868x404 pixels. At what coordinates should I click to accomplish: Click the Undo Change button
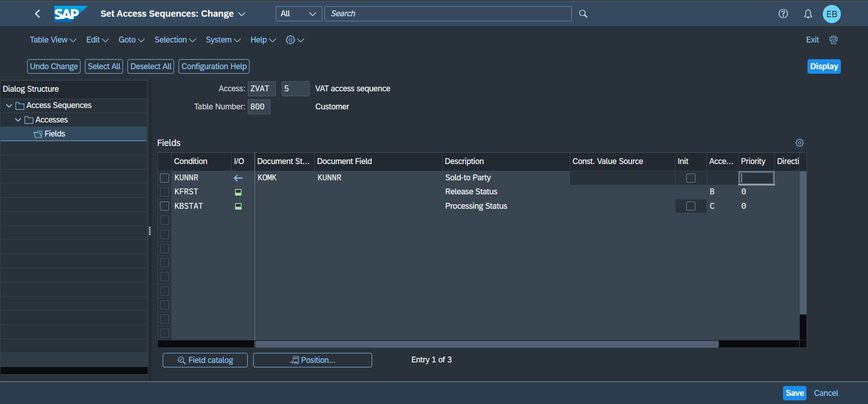(54, 66)
